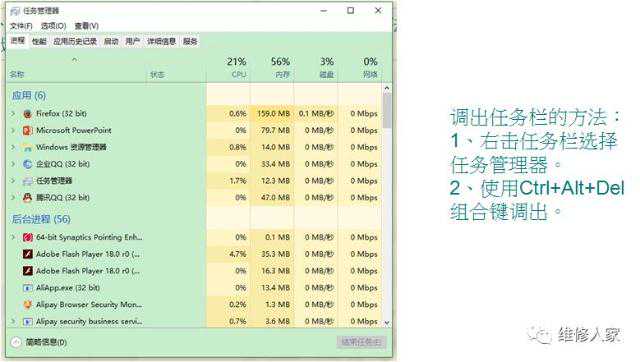Collapse to 简略信息 view
The image size is (640, 362).
(x=39, y=342)
